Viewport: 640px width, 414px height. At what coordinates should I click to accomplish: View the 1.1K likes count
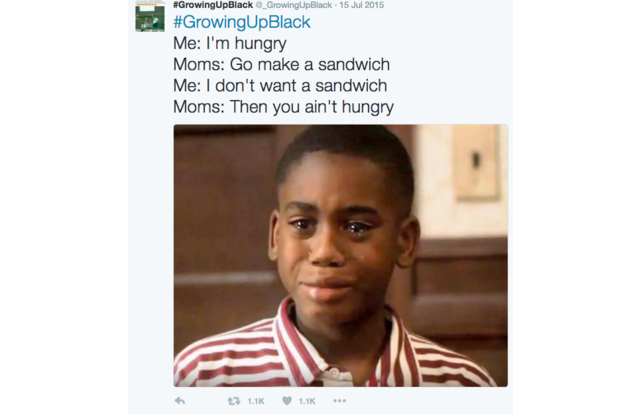click(x=307, y=401)
